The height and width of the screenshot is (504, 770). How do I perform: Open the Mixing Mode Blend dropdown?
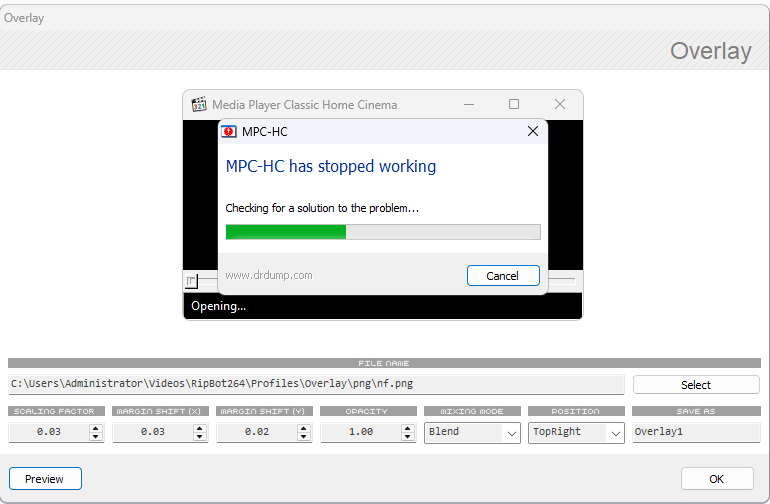click(x=472, y=433)
